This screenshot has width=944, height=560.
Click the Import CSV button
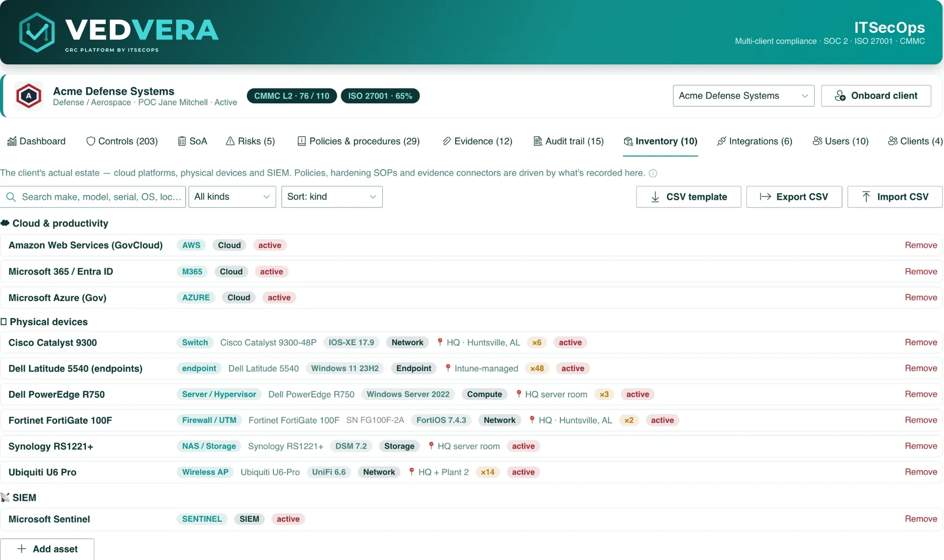coord(895,197)
